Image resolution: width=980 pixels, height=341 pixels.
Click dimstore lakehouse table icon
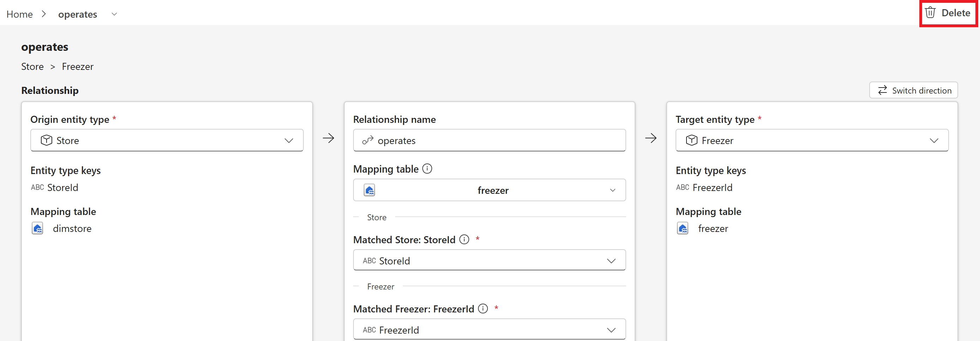tap(37, 228)
